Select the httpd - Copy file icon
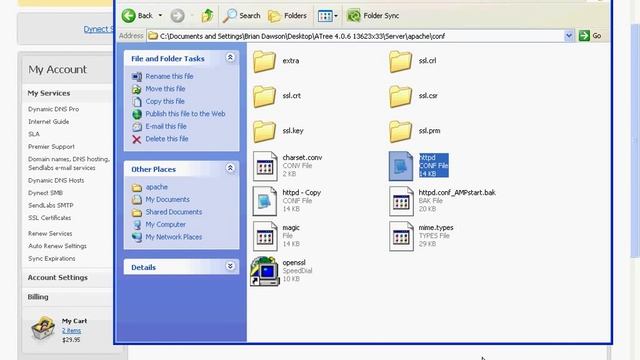The image size is (640, 360). coord(265,201)
